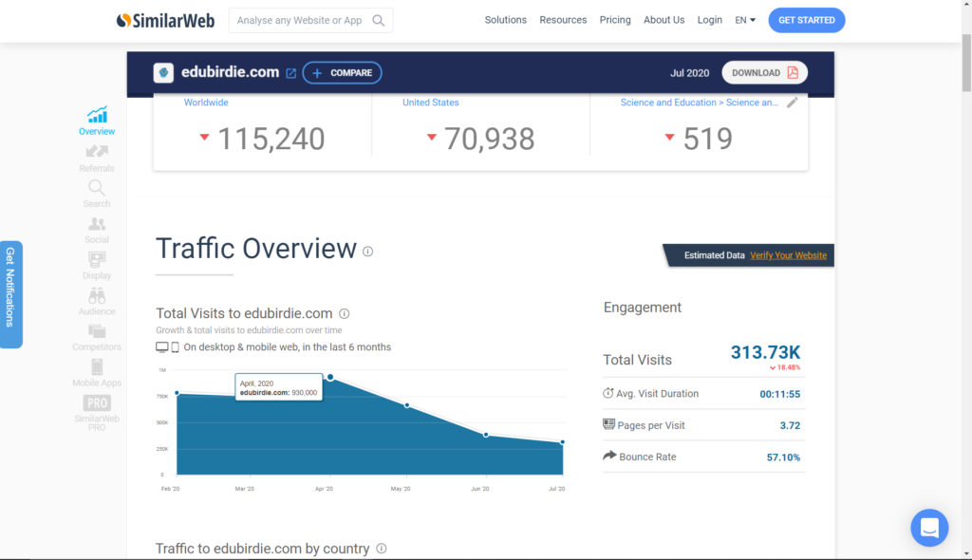Follow the Verify Your Website link
Screen dimensions: 972x560
coord(788,255)
